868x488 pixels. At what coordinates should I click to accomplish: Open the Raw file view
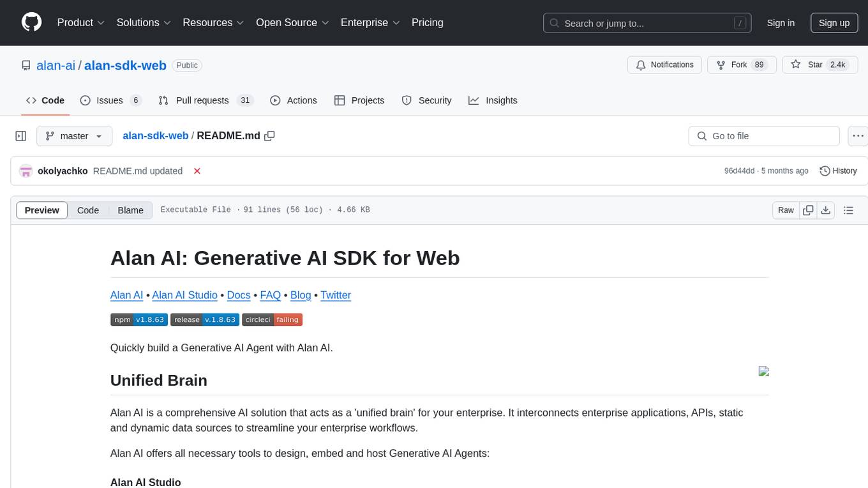[x=786, y=210]
